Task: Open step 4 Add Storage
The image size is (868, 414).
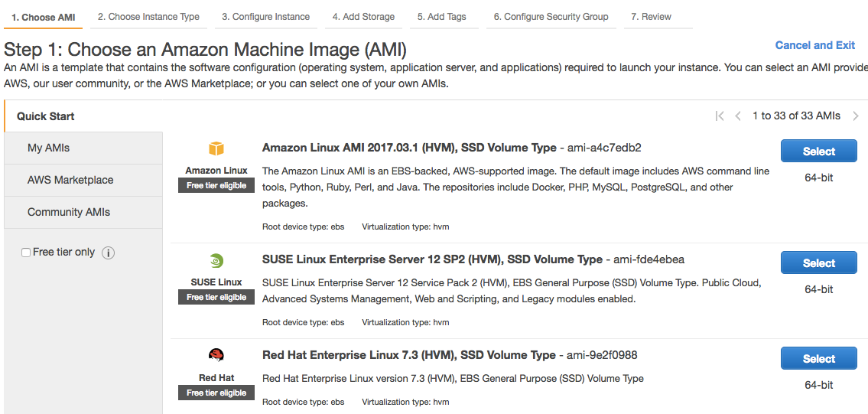Action: tap(363, 16)
